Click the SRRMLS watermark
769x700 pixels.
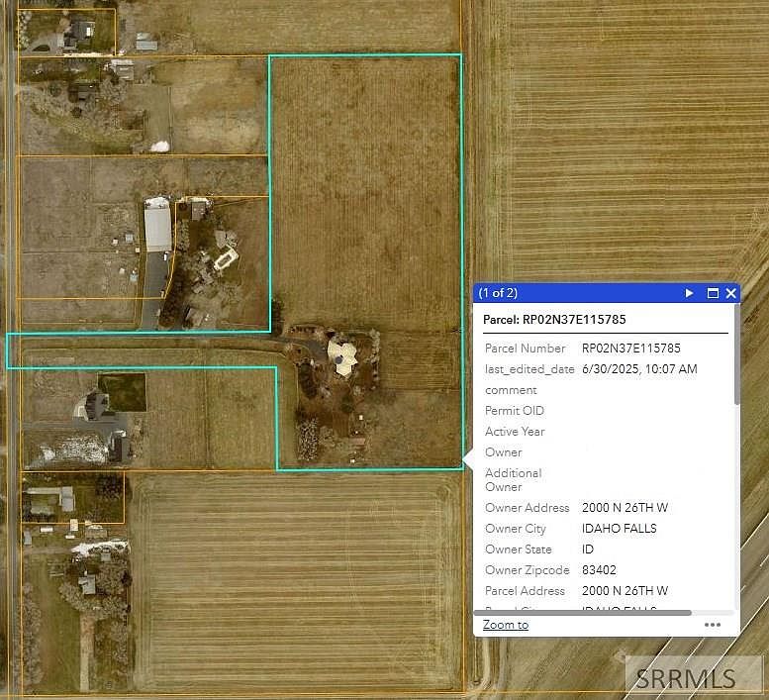tap(685, 678)
